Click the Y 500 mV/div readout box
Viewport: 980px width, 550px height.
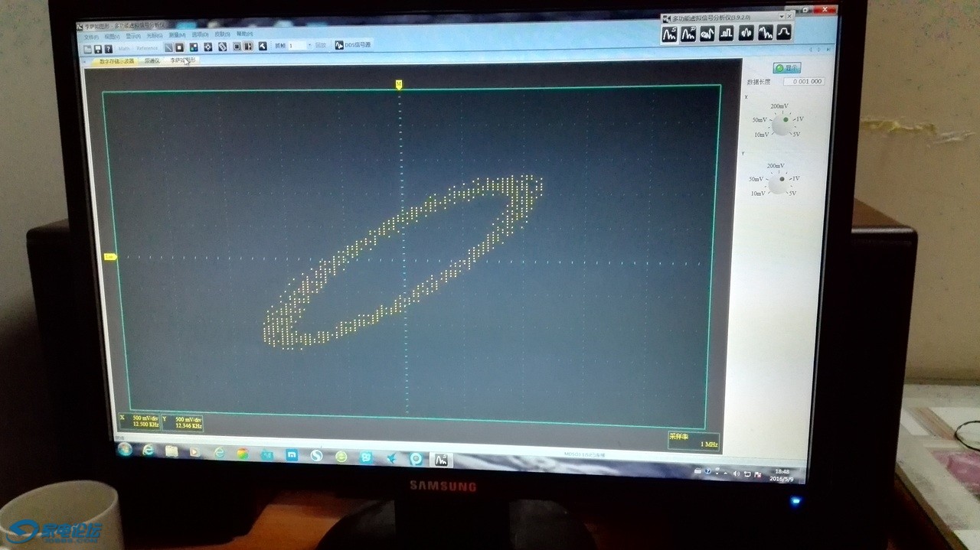coord(181,422)
